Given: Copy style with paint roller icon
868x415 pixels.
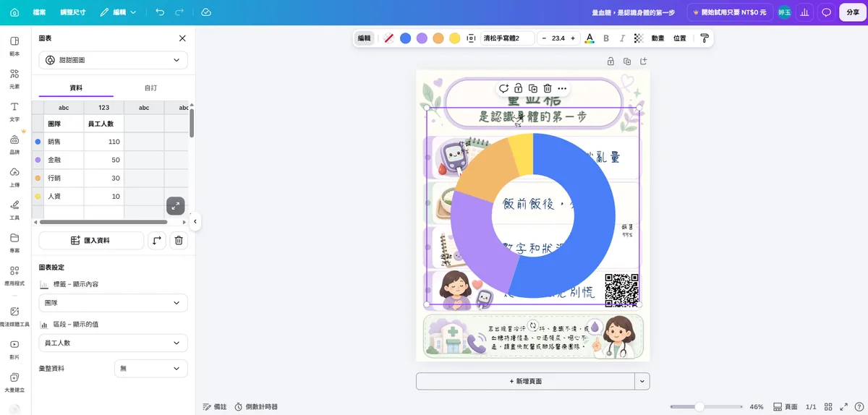Looking at the screenshot, I should pyautogui.click(x=705, y=38).
